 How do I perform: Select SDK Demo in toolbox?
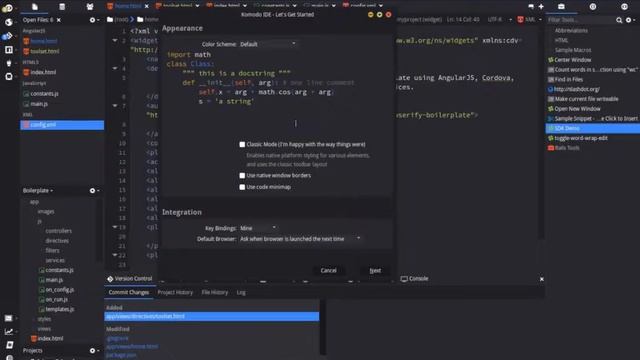pos(593,129)
